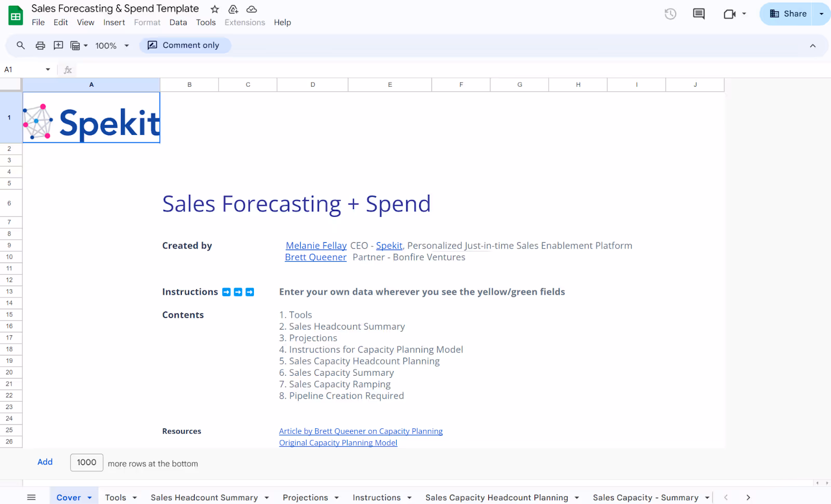Viewport: 831px width, 504px height.
Task: Check the cloud save status icon
Action: [x=251, y=9]
